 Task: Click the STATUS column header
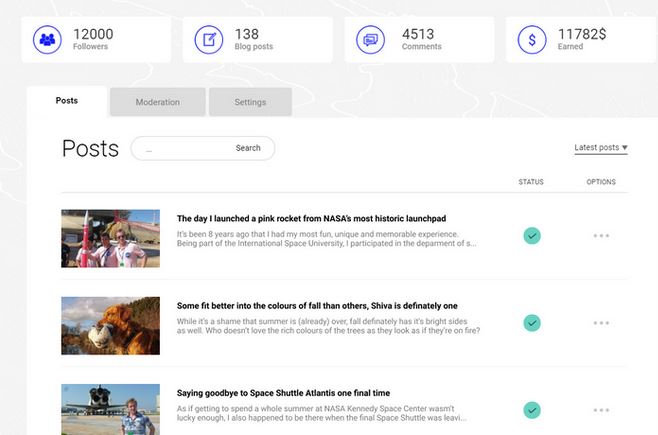[531, 182]
